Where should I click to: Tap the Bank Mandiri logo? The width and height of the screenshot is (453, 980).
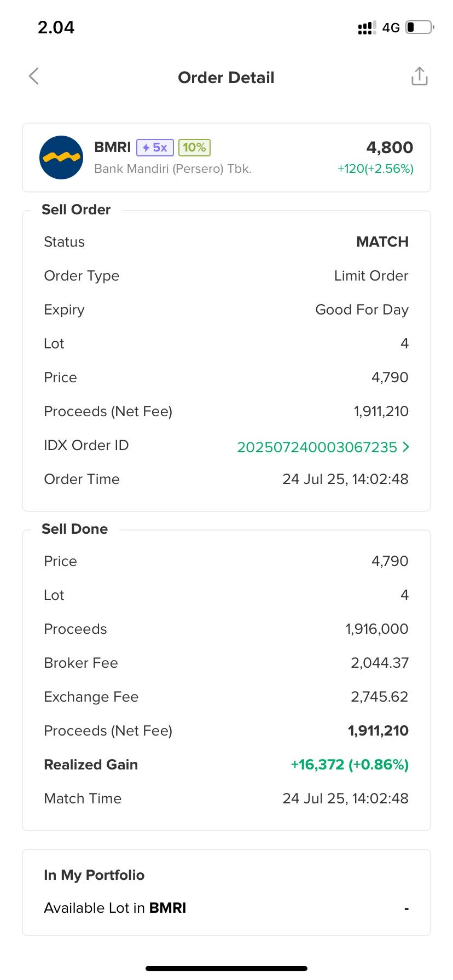(61, 157)
